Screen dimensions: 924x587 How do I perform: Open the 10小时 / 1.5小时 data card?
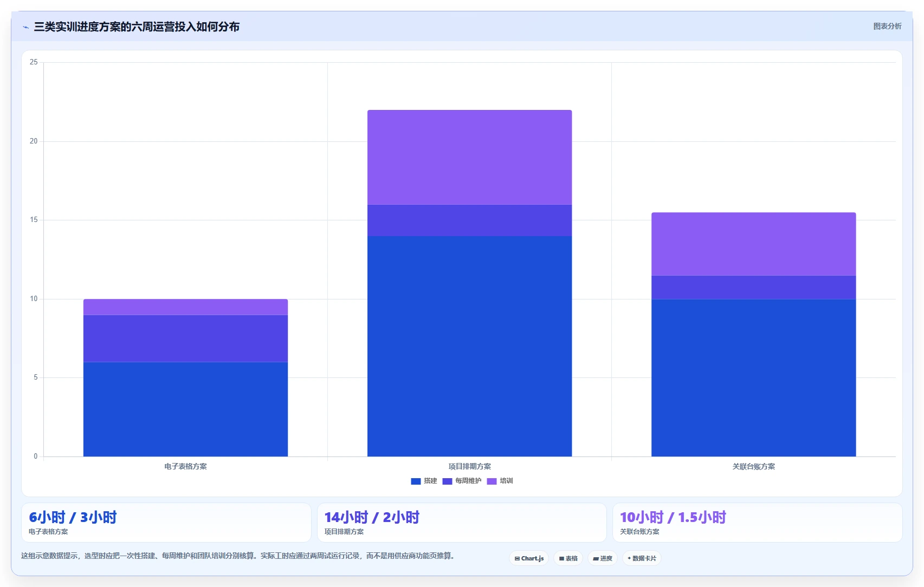757,523
